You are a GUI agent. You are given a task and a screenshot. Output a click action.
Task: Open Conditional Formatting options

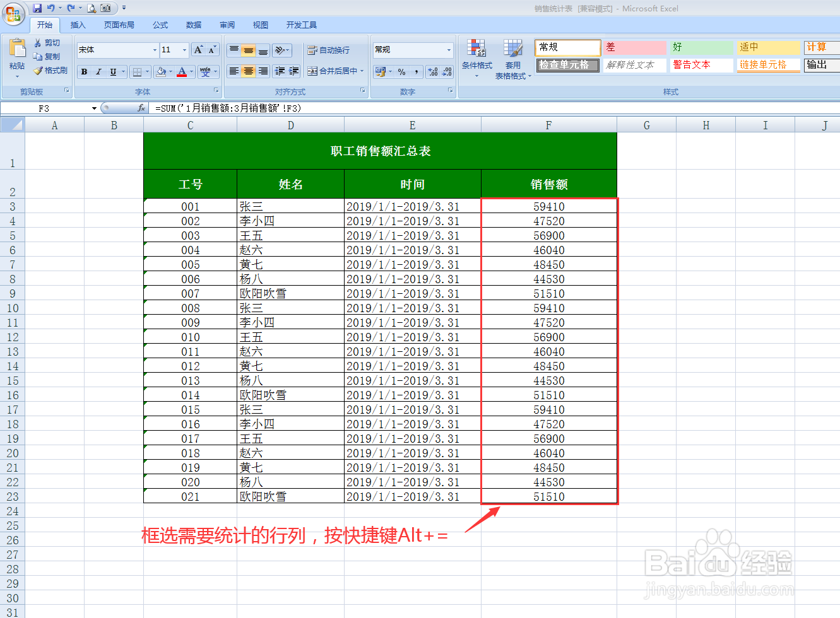476,59
